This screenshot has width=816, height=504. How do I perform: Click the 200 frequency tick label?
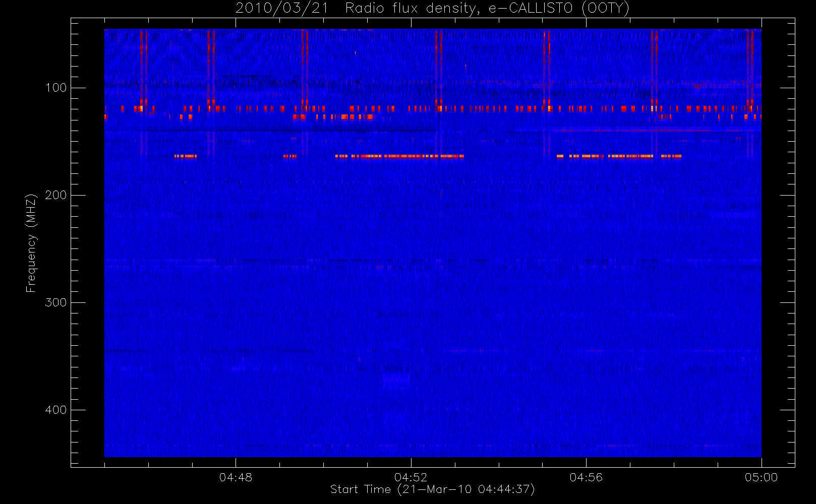point(56,195)
